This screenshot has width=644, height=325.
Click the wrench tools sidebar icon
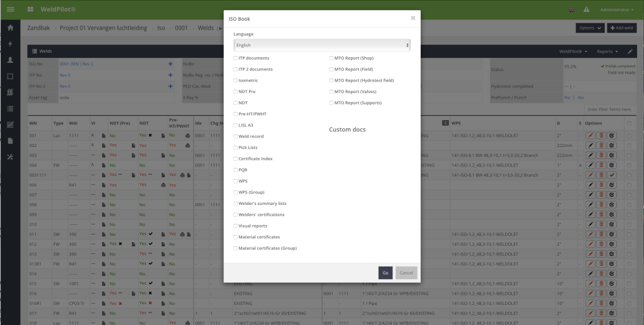tap(10, 157)
